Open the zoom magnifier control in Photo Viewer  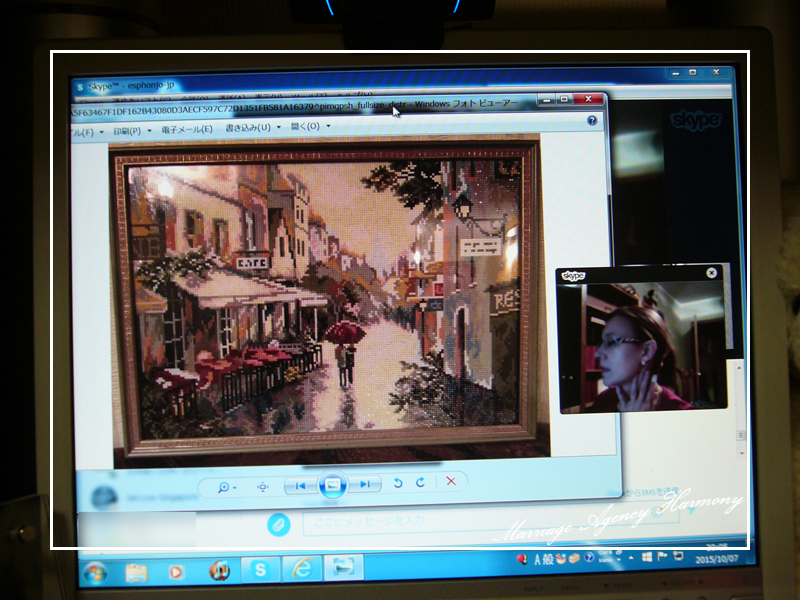tap(226, 487)
